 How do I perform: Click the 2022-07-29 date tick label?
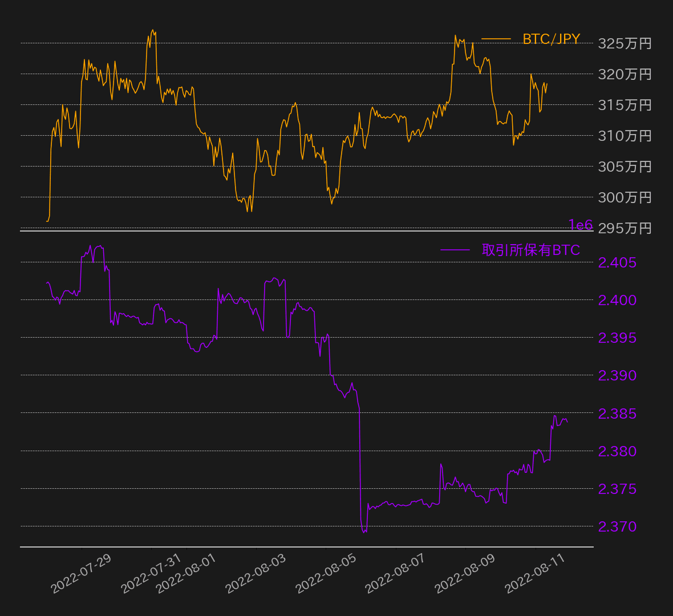(81, 574)
